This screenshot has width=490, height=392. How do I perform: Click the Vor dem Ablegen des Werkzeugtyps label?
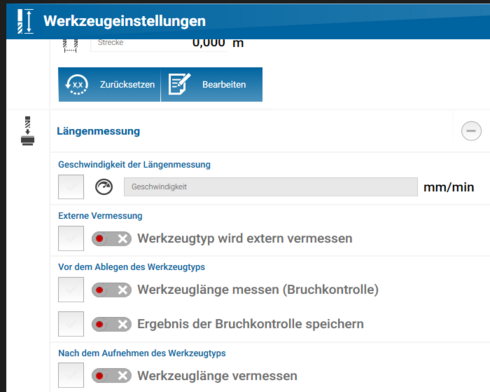click(x=132, y=267)
